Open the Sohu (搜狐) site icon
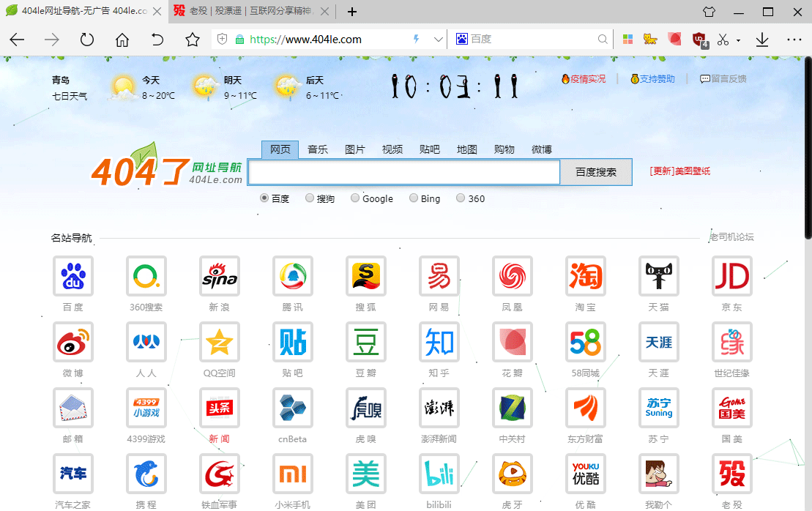This screenshot has height=511, width=812. tap(366, 276)
